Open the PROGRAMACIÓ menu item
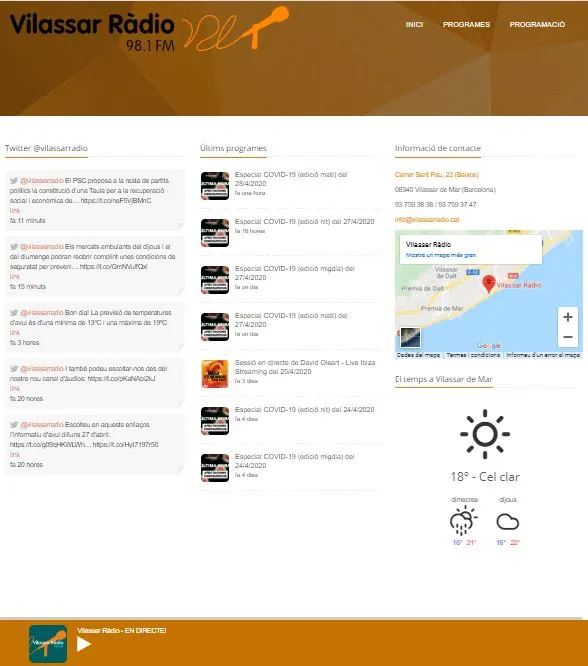The image size is (588, 666). [537, 25]
